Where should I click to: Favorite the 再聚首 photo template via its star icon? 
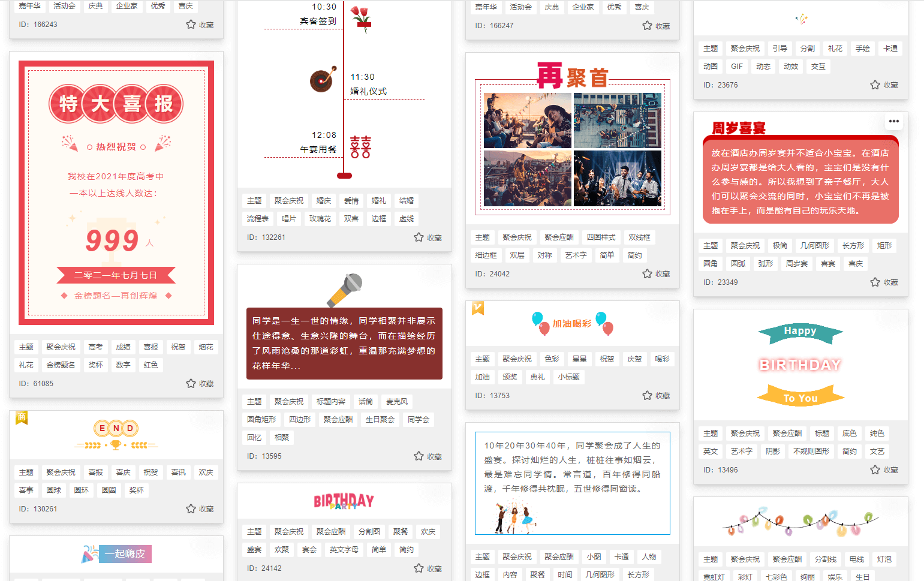pyautogui.click(x=648, y=273)
